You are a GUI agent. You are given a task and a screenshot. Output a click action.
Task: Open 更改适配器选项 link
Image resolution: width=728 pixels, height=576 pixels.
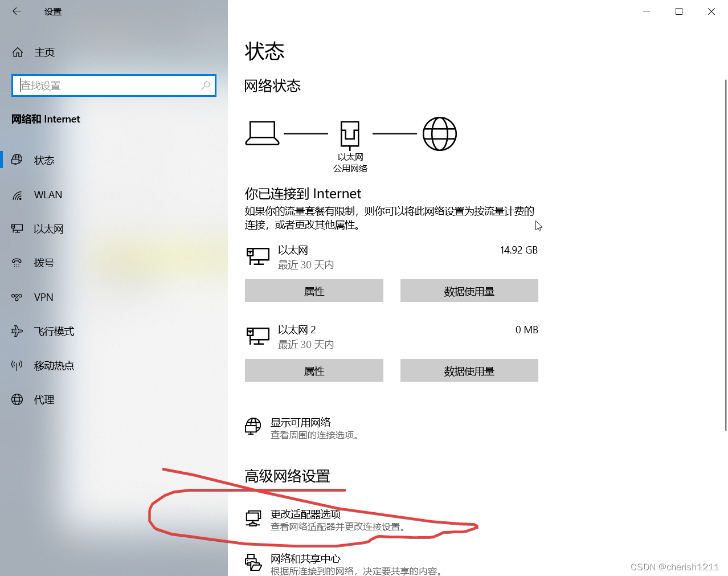305,514
